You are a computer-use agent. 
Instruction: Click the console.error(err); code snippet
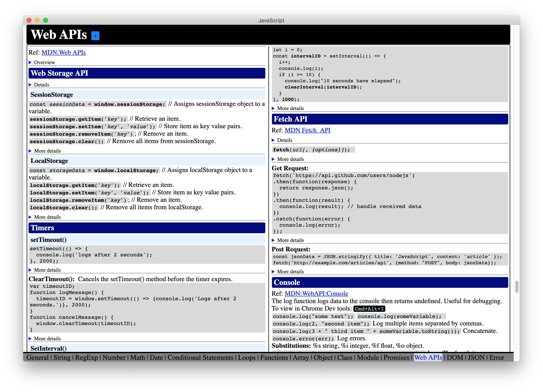pyautogui.click(x=303, y=339)
